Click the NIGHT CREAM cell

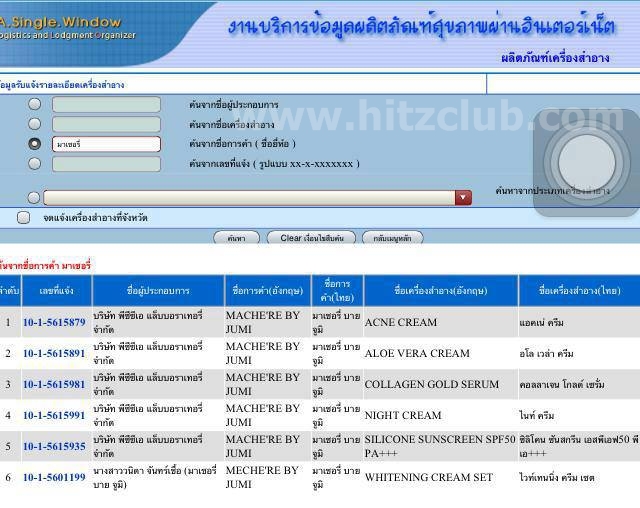tap(441, 415)
